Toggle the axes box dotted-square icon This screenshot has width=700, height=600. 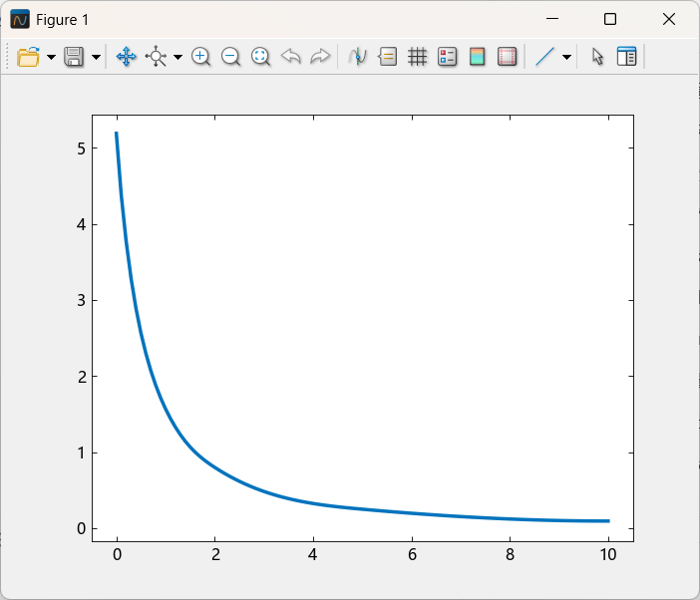[508, 57]
